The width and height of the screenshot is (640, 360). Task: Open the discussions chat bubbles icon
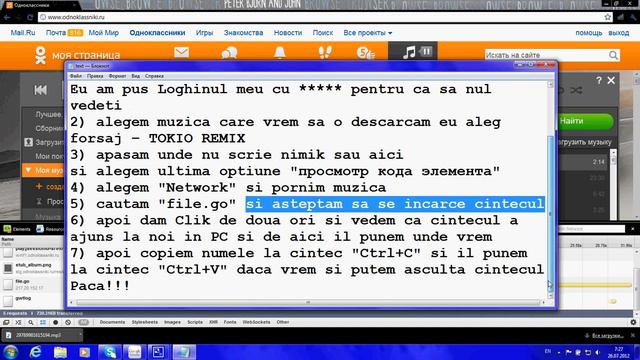[x=229, y=53]
